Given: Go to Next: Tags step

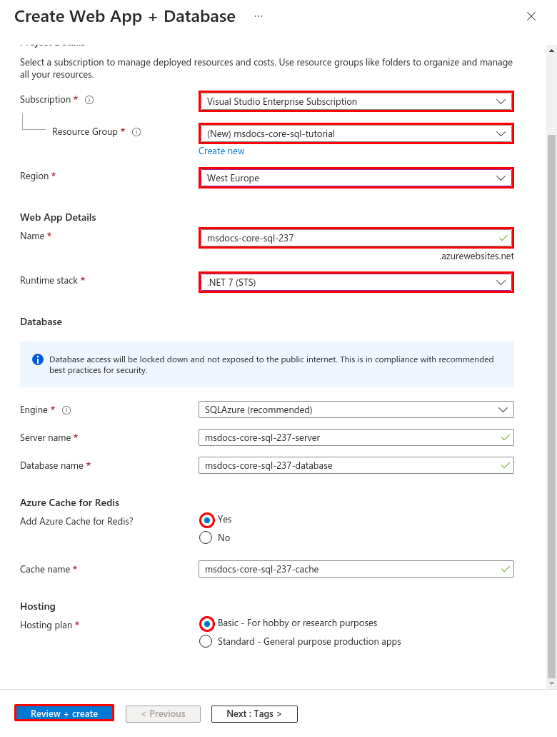Looking at the screenshot, I should click(x=254, y=713).
